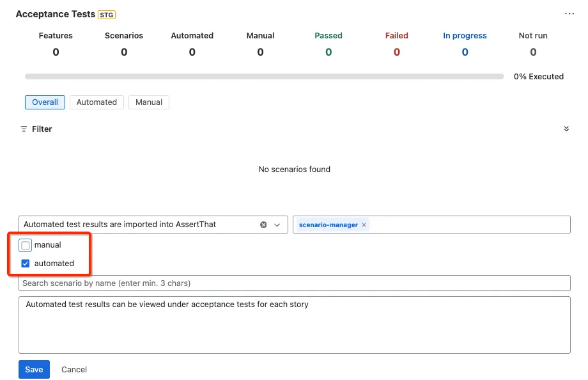The image size is (588, 380).
Task: Uncheck the automated checkbox
Action: (x=26, y=264)
